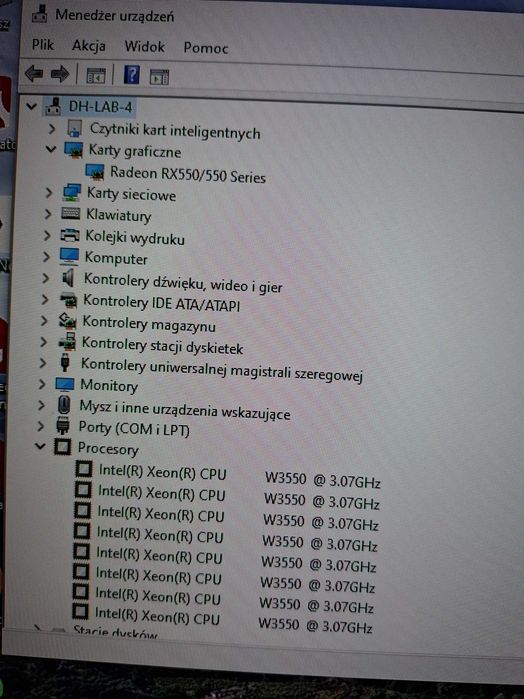Click the mouse devices icon

[x=64, y=405]
